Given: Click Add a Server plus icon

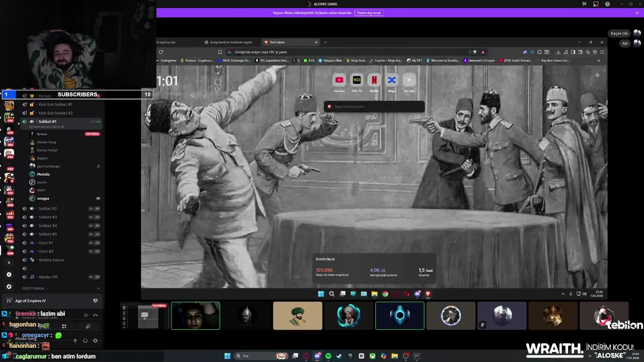Looking at the screenshot, I should tap(9, 275).
